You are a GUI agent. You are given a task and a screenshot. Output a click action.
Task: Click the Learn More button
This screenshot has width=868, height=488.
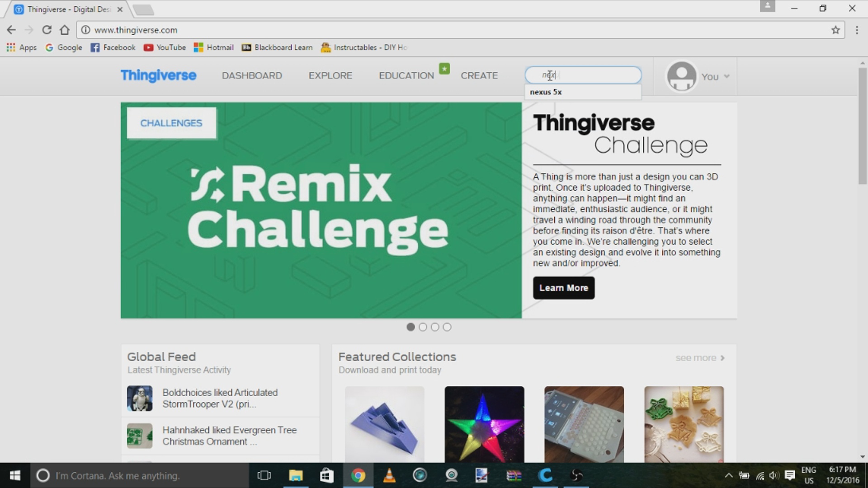[x=563, y=288]
